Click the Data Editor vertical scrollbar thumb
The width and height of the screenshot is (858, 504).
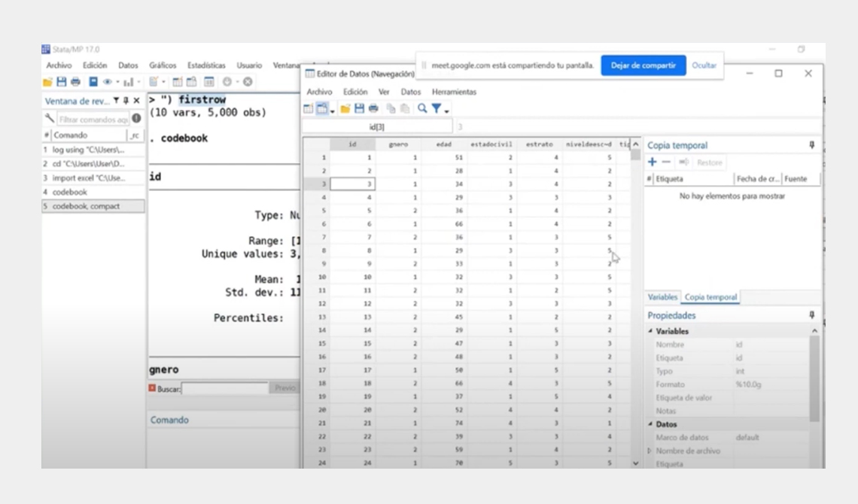(x=635, y=154)
